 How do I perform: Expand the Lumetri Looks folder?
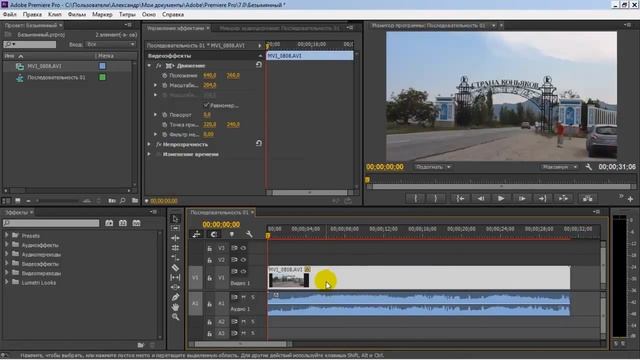pos(7,282)
